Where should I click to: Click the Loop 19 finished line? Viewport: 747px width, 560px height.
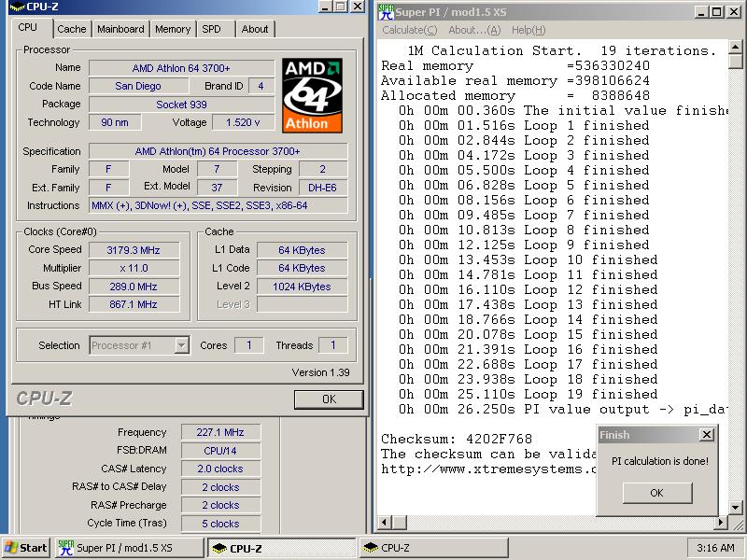click(x=528, y=394)
